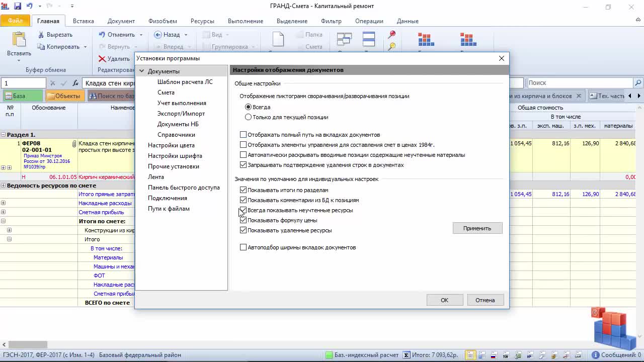
Task: Switch to the Документ ribbon tab
Action: (121, 21)
